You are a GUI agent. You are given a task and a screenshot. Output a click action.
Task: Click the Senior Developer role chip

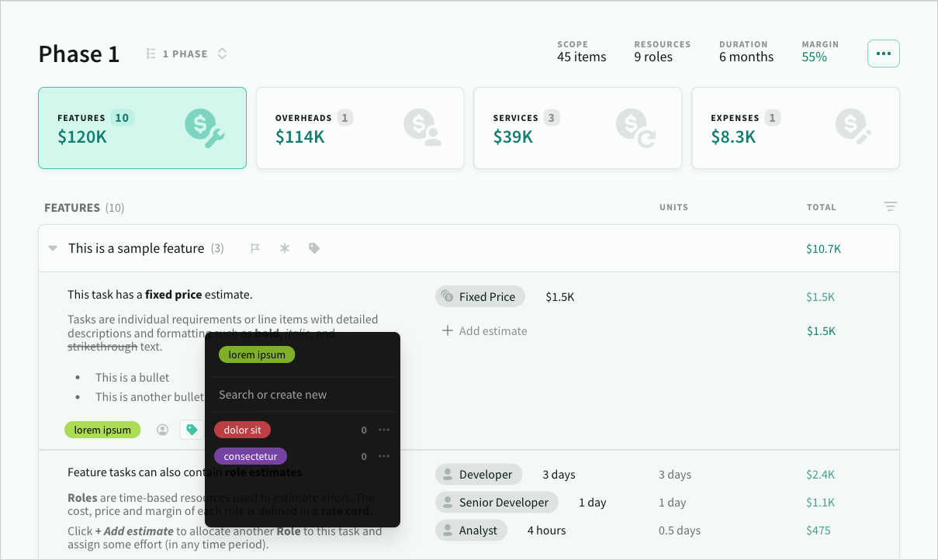pos(497,503)
